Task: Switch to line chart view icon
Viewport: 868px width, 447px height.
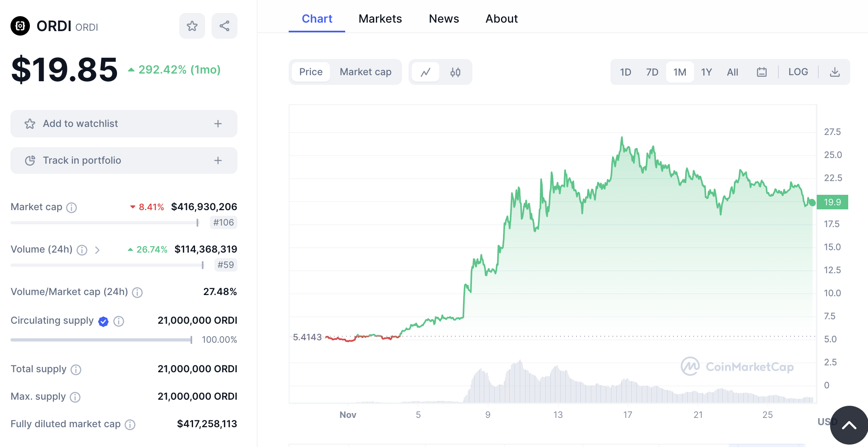Action: tap(426, 72)
